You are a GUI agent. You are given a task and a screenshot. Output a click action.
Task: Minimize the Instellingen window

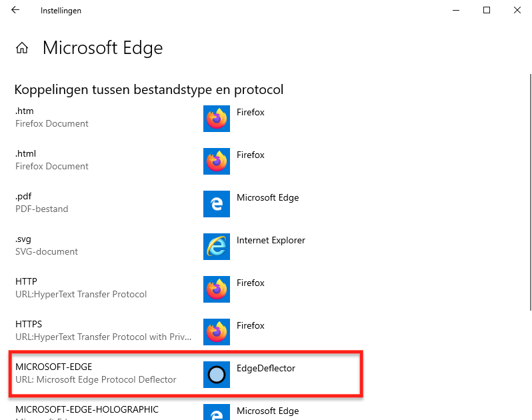pyautogui.click(x=456, y=11)
